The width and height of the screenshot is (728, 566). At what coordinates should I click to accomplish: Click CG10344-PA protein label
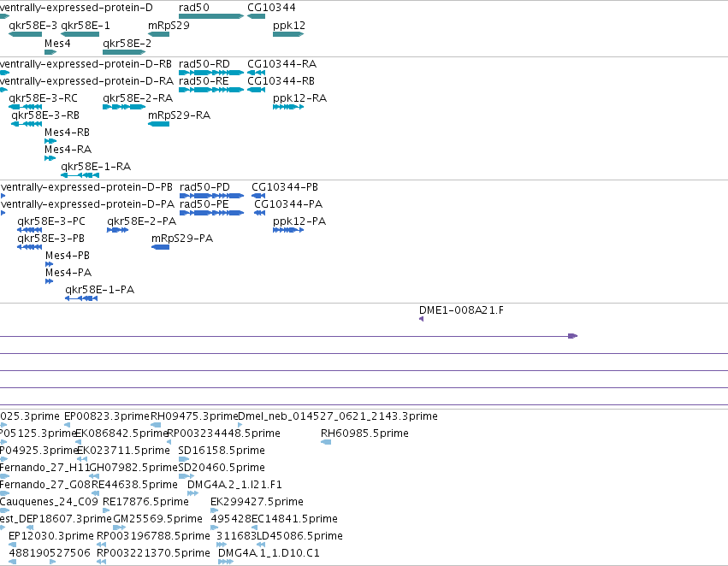coord(287,204)
